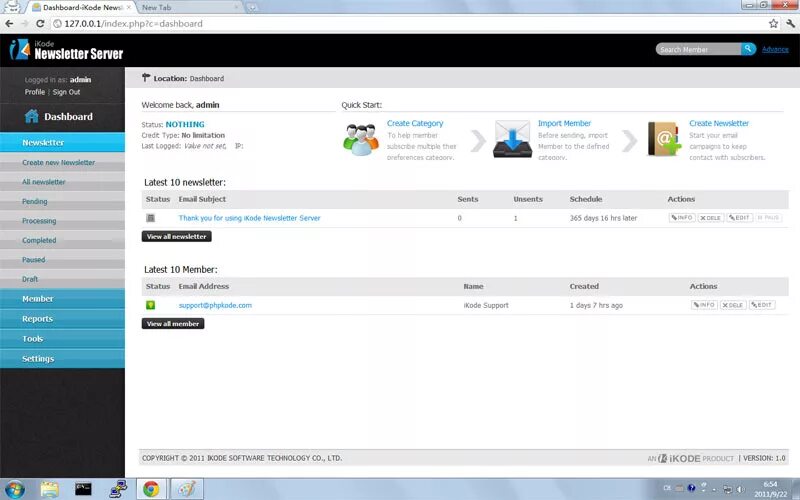Click the iKODE product logo in footer
The height and width of the screenshot is (500, 800).
(x=679, y=458)
